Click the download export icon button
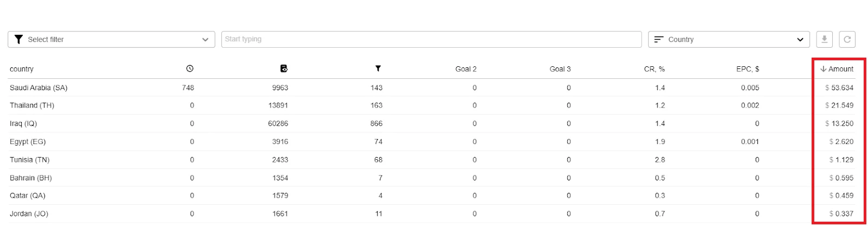The width and height of the screenshot is (868, 226). [x=824, y=39]
